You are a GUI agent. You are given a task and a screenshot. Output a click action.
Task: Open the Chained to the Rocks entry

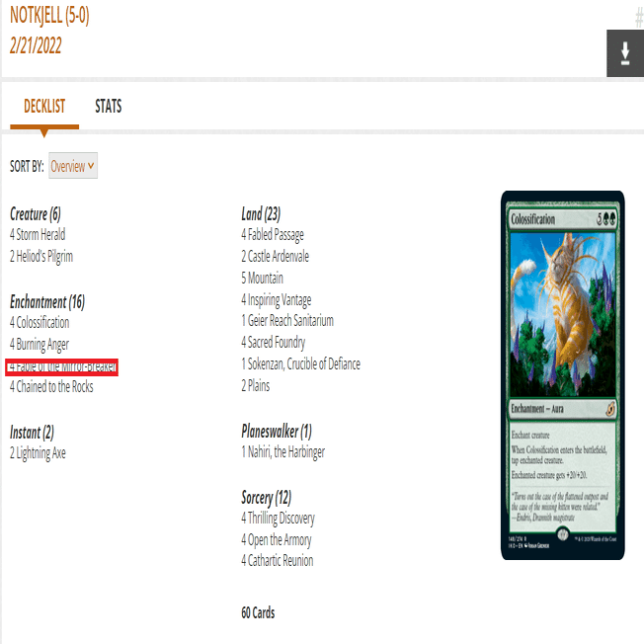pos(51,387)
